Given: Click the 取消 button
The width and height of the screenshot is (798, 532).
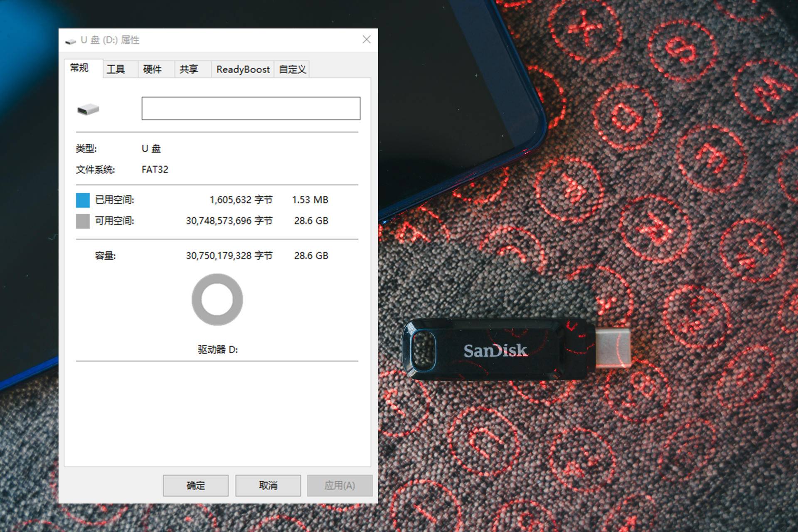Looking at the screenshot, I should click(268, 485).
